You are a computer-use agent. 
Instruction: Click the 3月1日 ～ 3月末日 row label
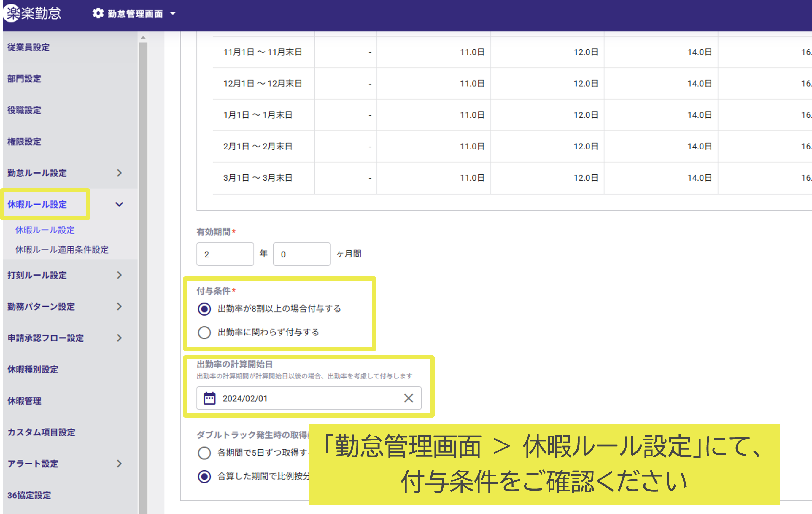(258, 177)
